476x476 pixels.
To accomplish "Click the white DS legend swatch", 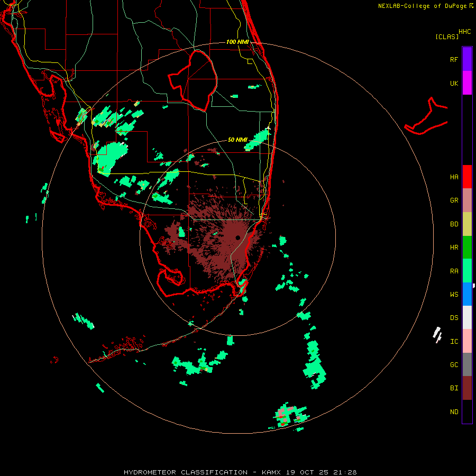I will tap(467, 317).
